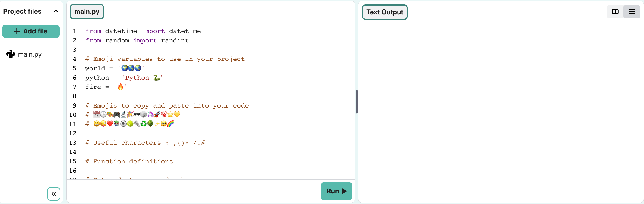Place cursor on empty line 12
This screenshot has width=644, height=204.
coord(150,133)
